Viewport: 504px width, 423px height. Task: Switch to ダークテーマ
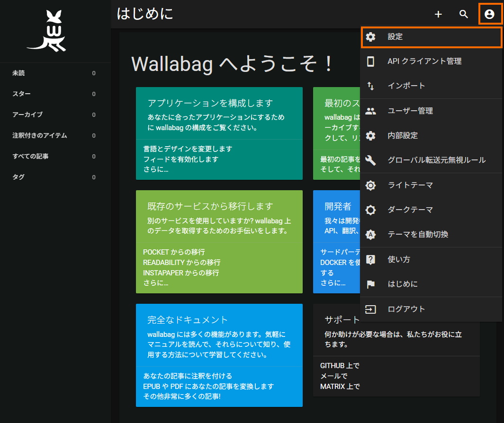point(432,210)
